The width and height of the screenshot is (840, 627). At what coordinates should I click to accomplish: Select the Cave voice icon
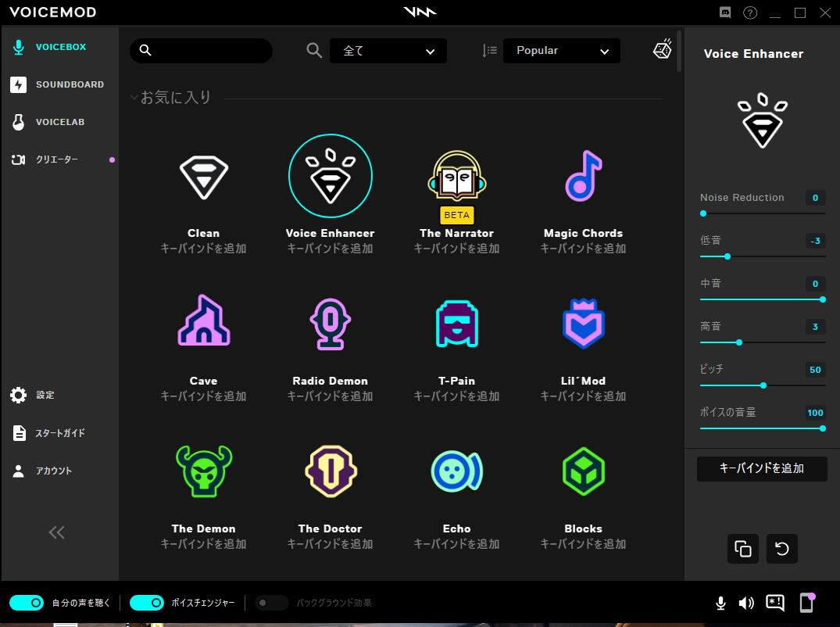tap(204, 320)
